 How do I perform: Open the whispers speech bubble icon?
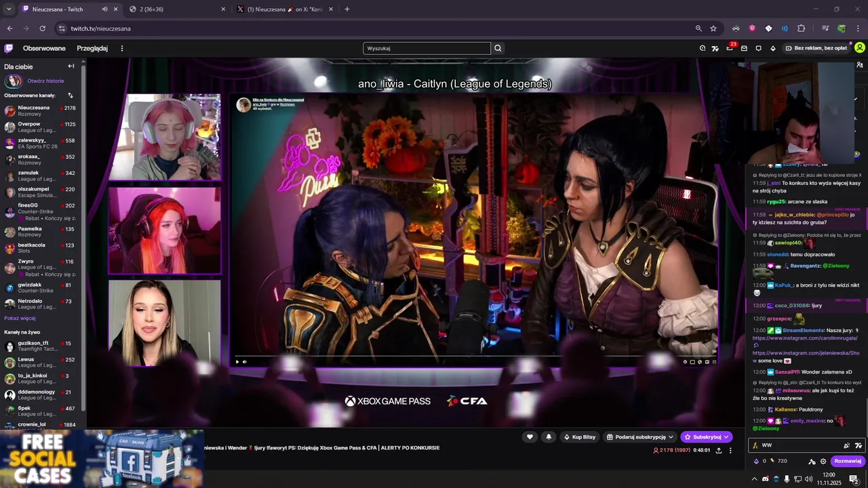click(758, 48)
